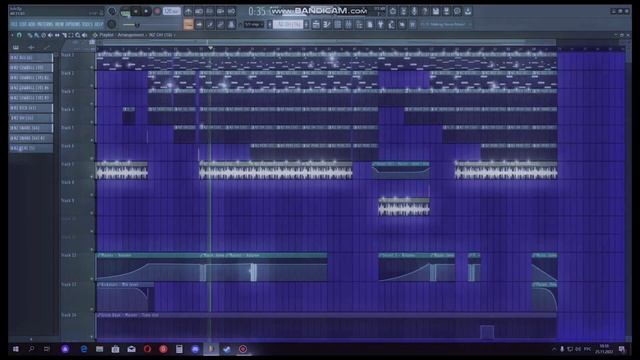Viewport: 640px width, 360px height.
Task: Open the FILE menu
Action: click(x=14, y=24)
